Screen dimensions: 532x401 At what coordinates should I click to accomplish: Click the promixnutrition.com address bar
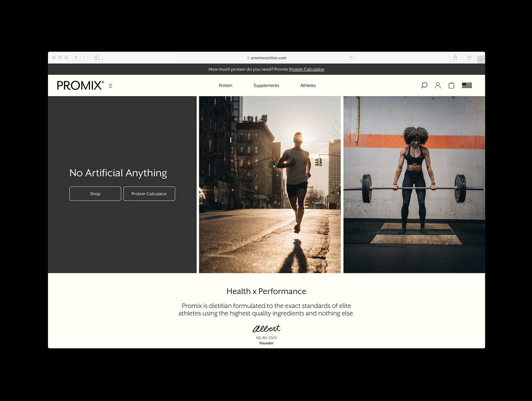click(x=266, y=58)
